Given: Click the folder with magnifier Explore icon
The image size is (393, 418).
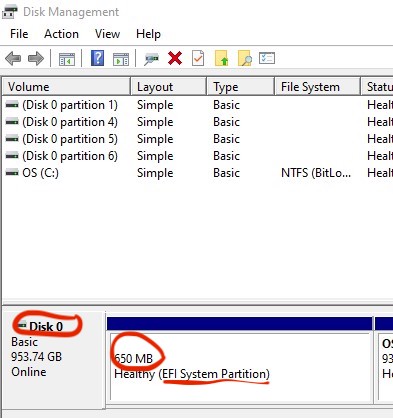Looking at the screenshot, I should tap(245, 58).
